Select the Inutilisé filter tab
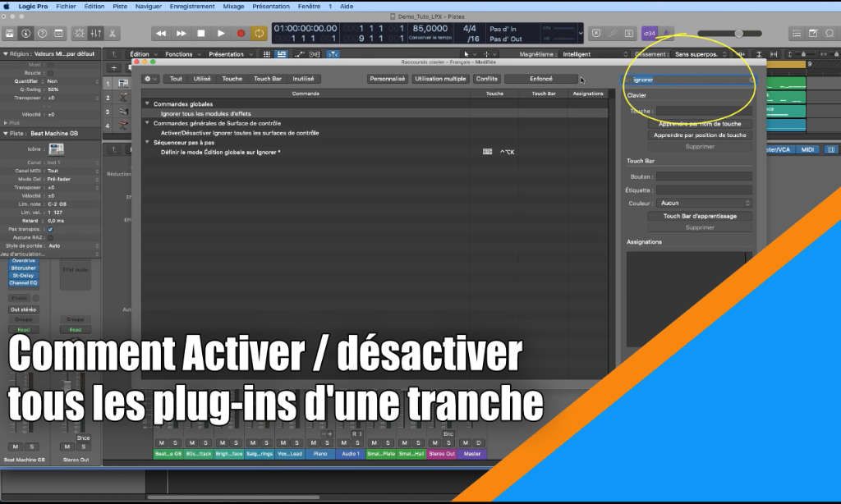The width and height of the screenshot is (841, 504). [x=303, y=79]
